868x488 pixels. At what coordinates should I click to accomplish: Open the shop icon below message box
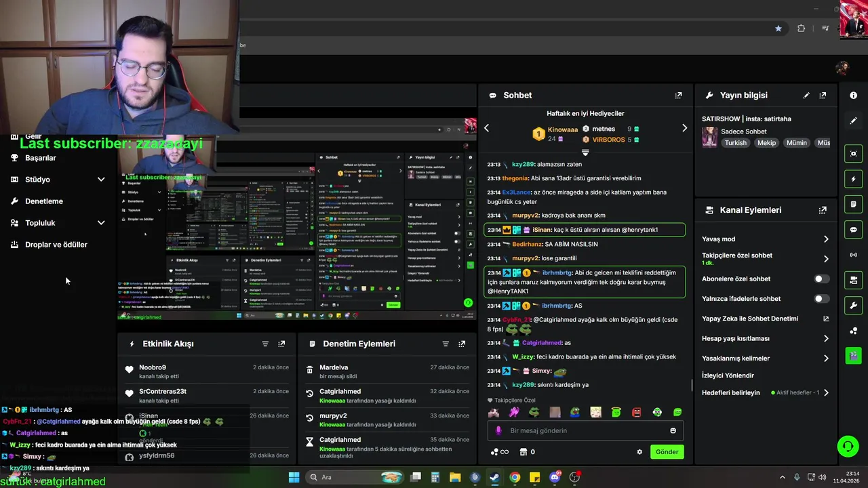(x=524, y=452)
